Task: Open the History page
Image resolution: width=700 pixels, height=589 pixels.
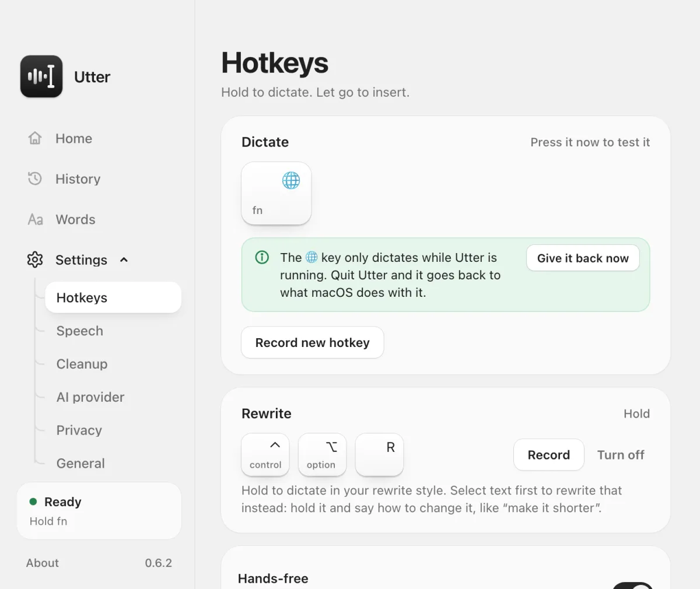Action: click(78, 179)
